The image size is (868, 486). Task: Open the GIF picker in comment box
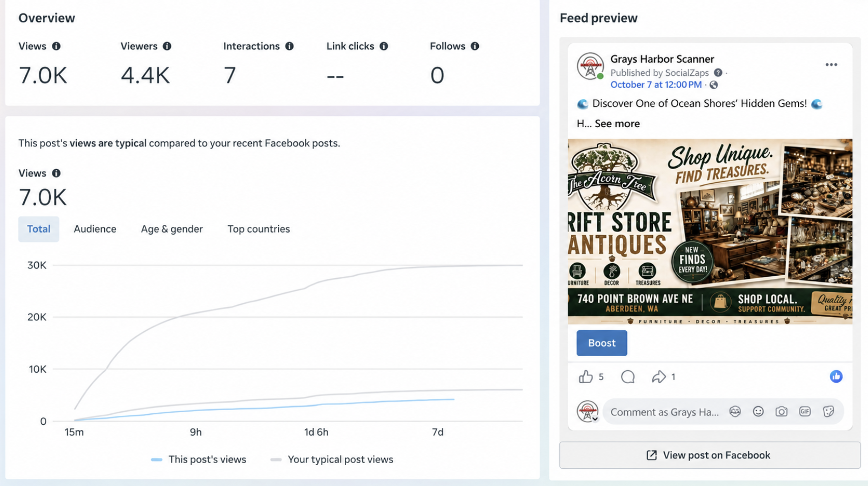[805, 412]
